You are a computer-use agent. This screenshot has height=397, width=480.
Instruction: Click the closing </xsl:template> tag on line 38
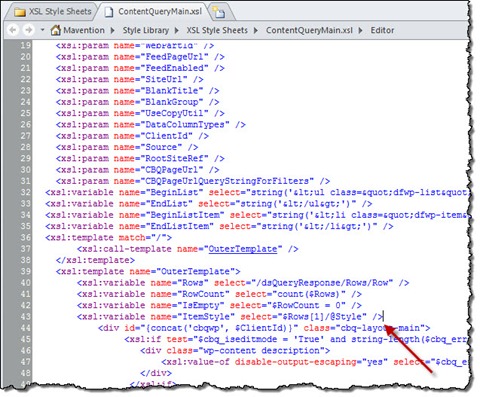(x=95, y=261)
